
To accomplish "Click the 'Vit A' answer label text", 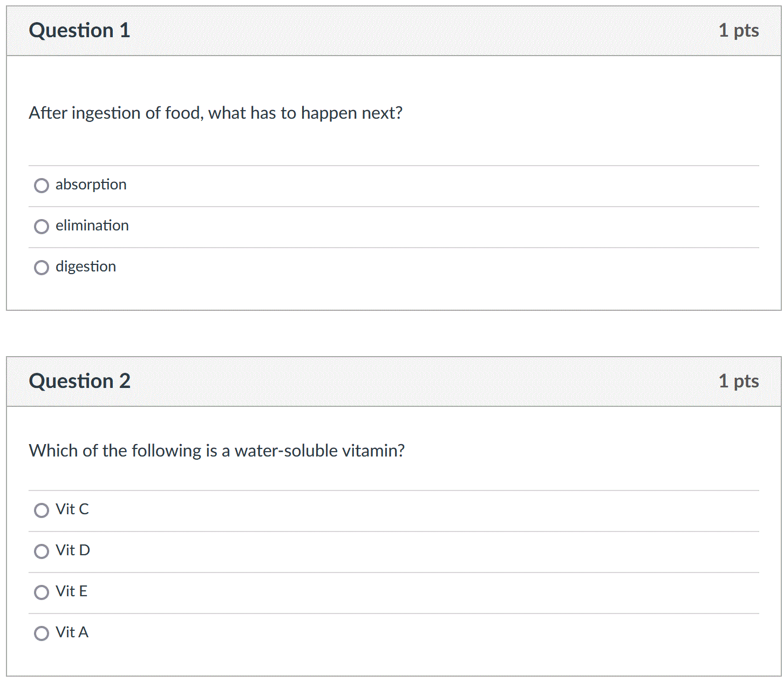I will coord(72,632).
